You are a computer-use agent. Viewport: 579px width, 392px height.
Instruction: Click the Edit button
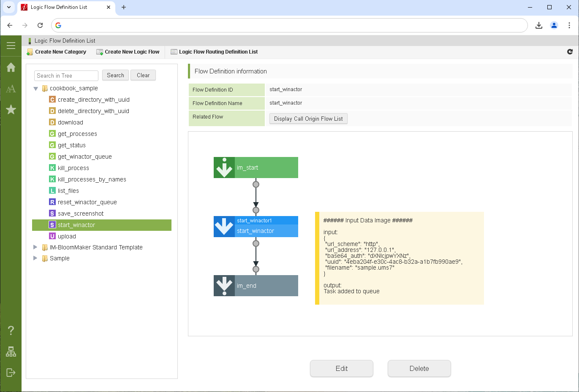point(342,368)
